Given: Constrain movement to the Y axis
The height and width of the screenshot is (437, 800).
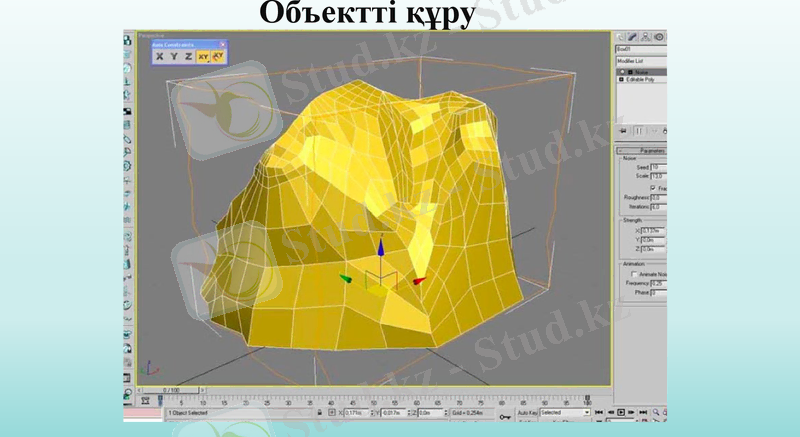Looking at the screenshot, I should pos(174,56).
